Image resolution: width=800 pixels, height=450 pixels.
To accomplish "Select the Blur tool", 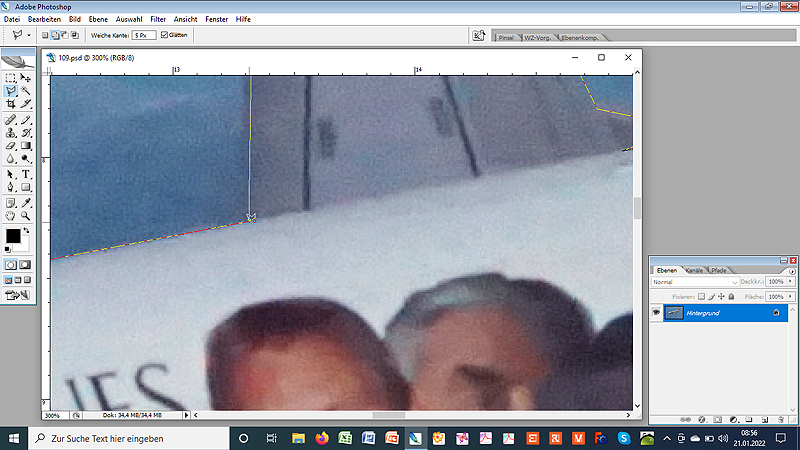I will pos(10,159).
